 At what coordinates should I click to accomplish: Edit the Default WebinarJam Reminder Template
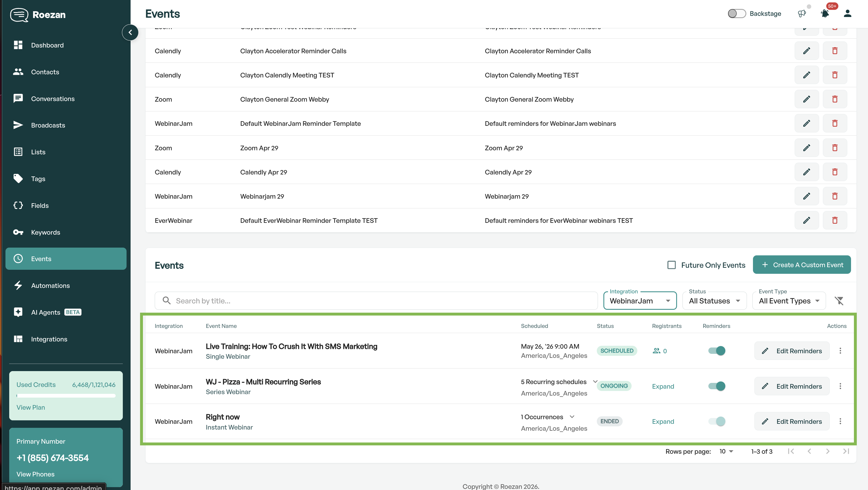[806, 124]
